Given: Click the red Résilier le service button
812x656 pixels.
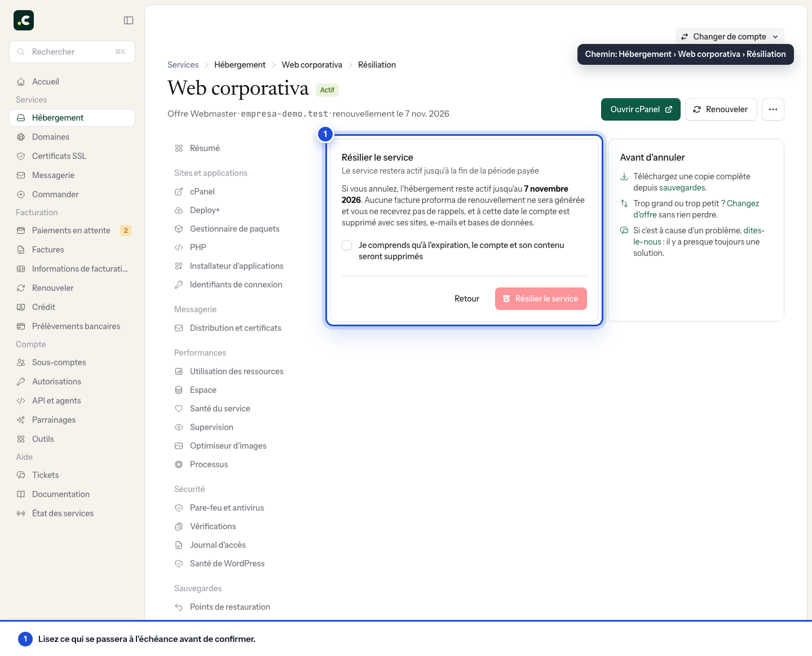Looking at the screenshot, I should [x=541, y=299].
